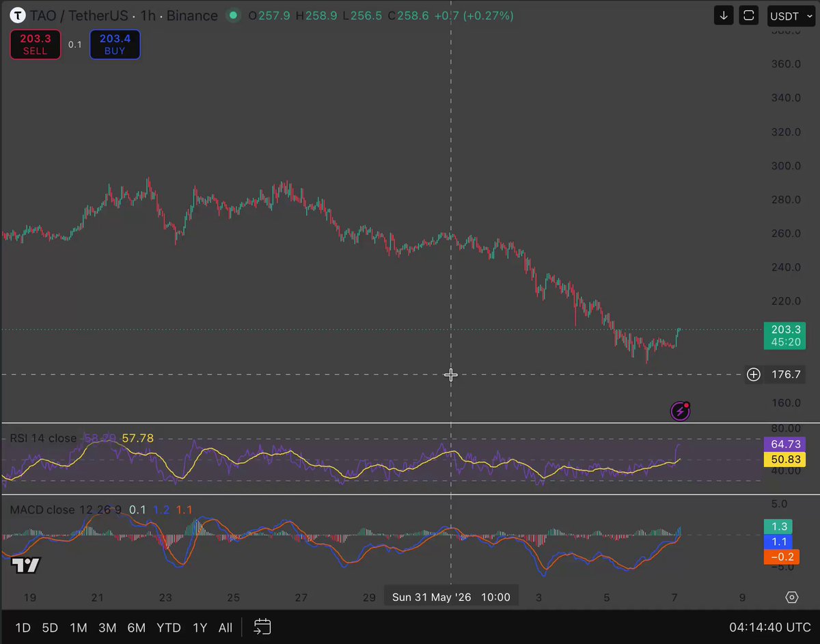Click the 21 date on time axis

pyautogui.click(x=98, y=598)
